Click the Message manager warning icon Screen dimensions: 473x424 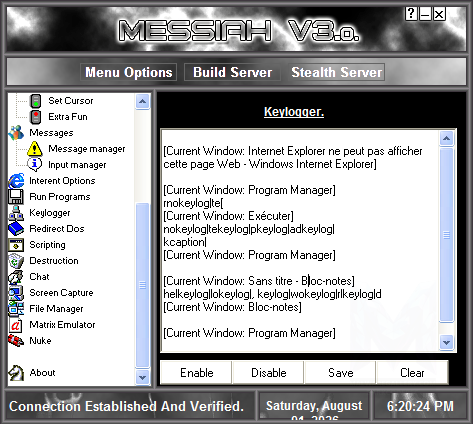click(35, 149)
